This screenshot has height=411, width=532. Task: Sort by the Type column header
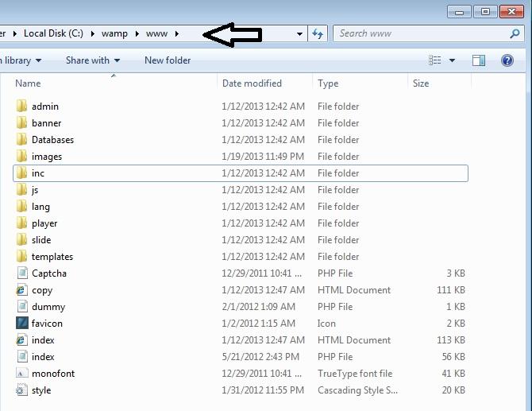coord(328,83)
